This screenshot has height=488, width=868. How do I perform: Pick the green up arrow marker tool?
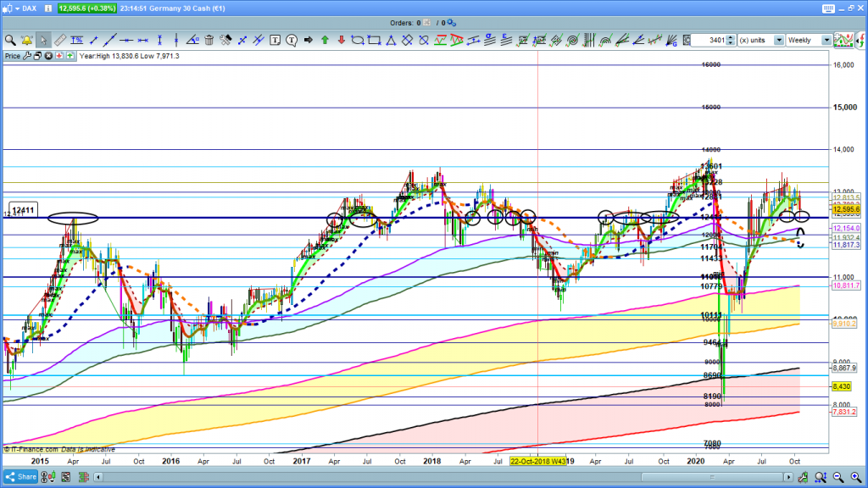point(325,40)
